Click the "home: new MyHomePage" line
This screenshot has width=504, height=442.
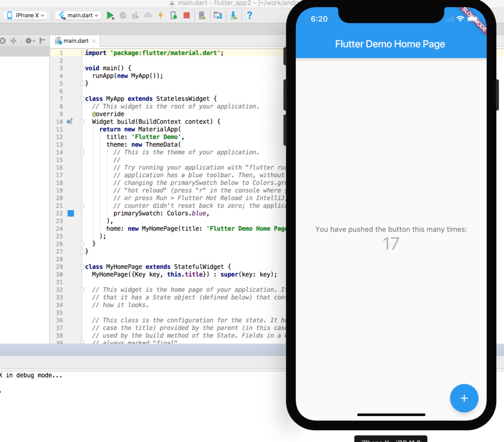click(196, 228)
